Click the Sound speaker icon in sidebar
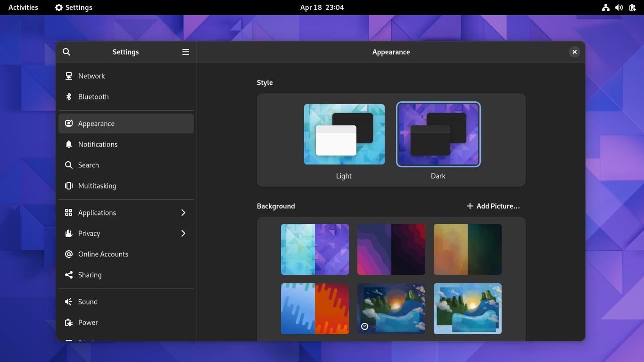644x362 pixels. coord(69,302)
